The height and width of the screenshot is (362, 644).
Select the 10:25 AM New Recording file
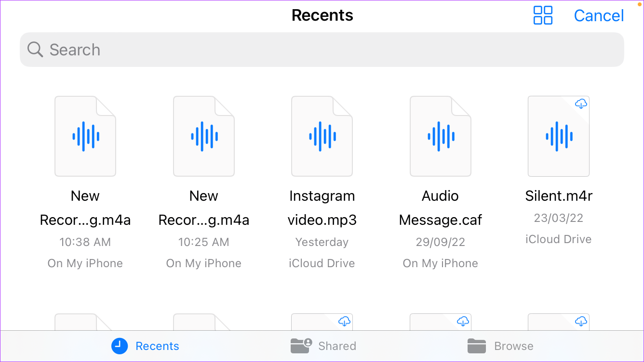click(x=203, y=136)
